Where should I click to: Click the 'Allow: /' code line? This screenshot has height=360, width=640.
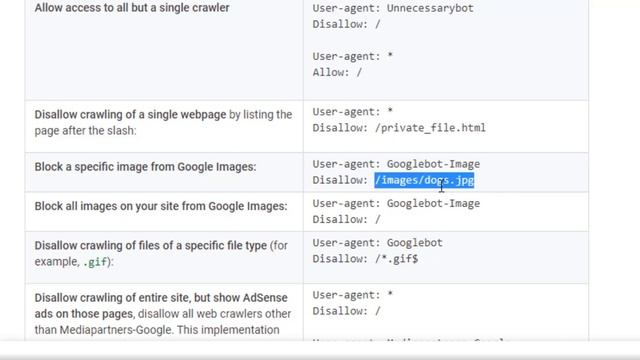point(337,72)
